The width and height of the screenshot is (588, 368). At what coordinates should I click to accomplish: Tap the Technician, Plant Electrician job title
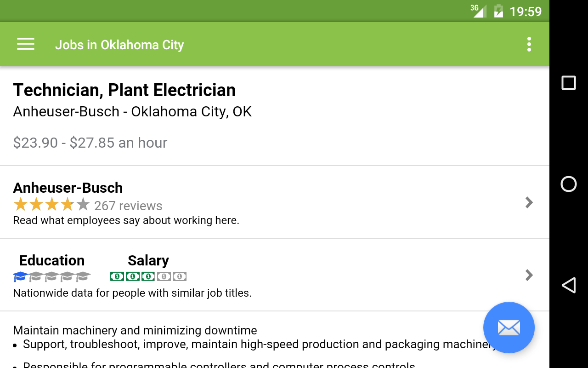coord(124,90)
